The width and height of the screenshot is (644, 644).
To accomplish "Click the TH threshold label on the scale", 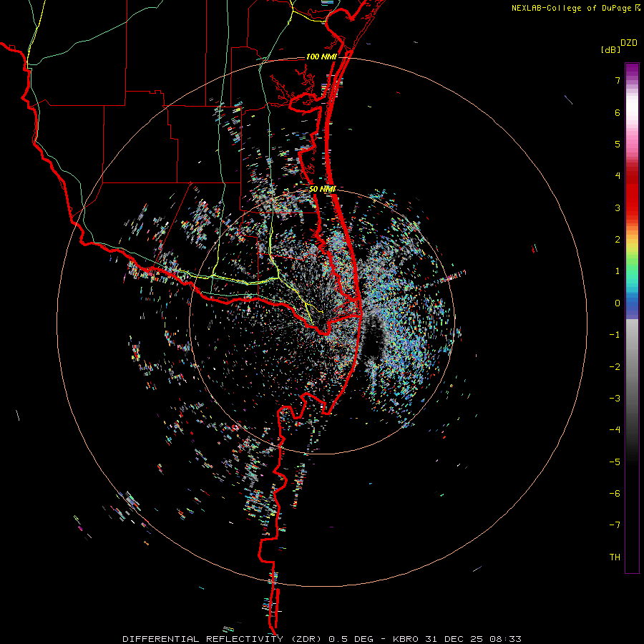I will point(615,557).
